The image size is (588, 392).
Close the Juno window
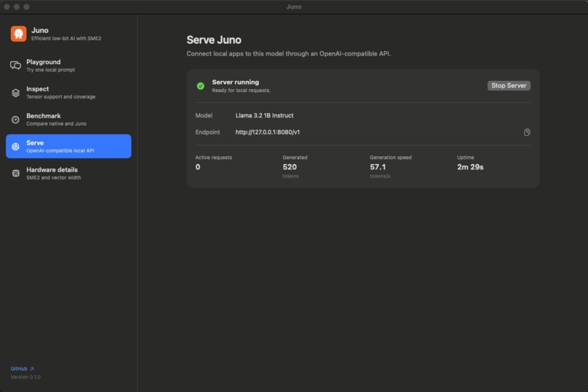tap(7, 7)
